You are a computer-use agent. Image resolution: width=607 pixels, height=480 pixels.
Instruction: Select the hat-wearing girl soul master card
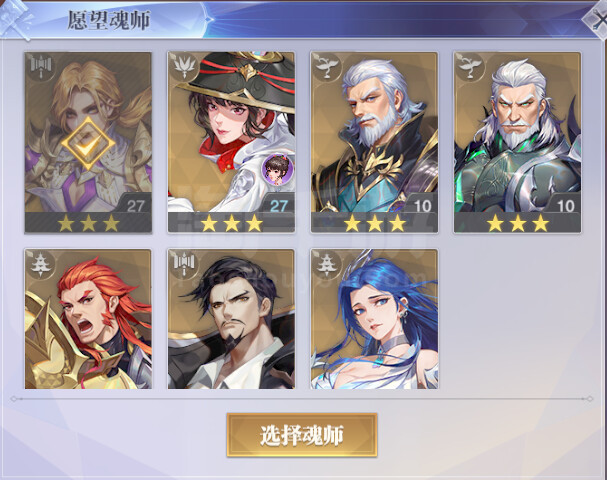coord(231,142)
